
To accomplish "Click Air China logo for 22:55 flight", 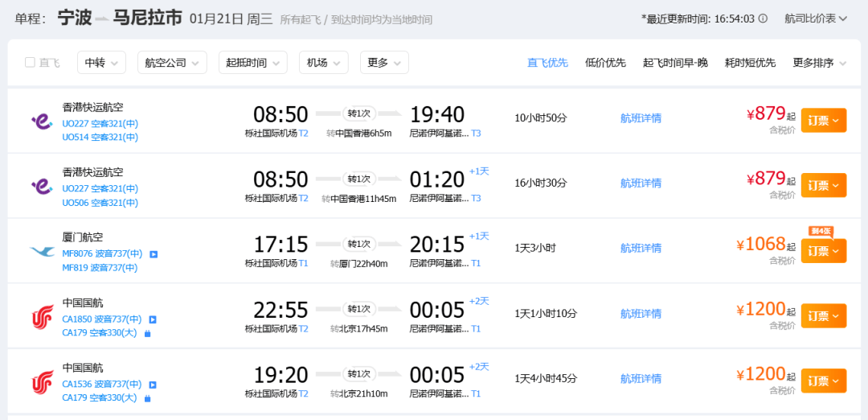I will coord(42,317).
